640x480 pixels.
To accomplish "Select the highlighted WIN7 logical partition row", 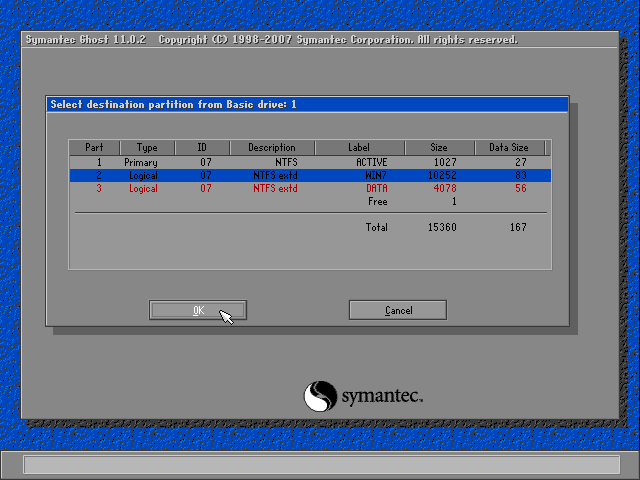I will (309, 175).
